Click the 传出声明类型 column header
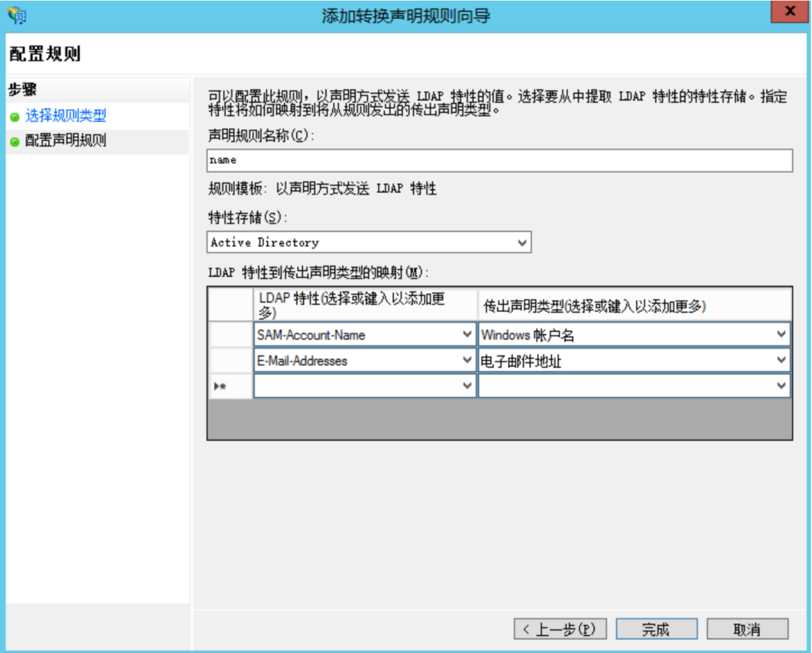 click(x=635, y=305)
